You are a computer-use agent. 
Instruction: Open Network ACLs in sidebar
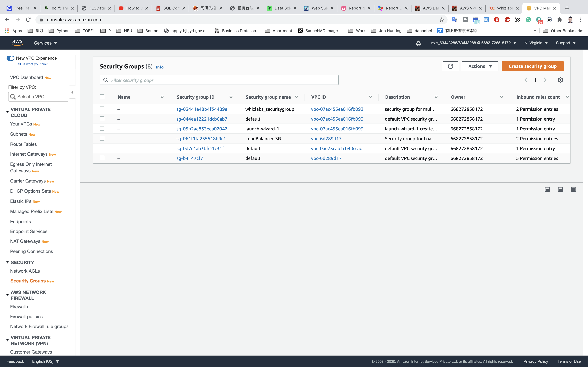[25, 271]
